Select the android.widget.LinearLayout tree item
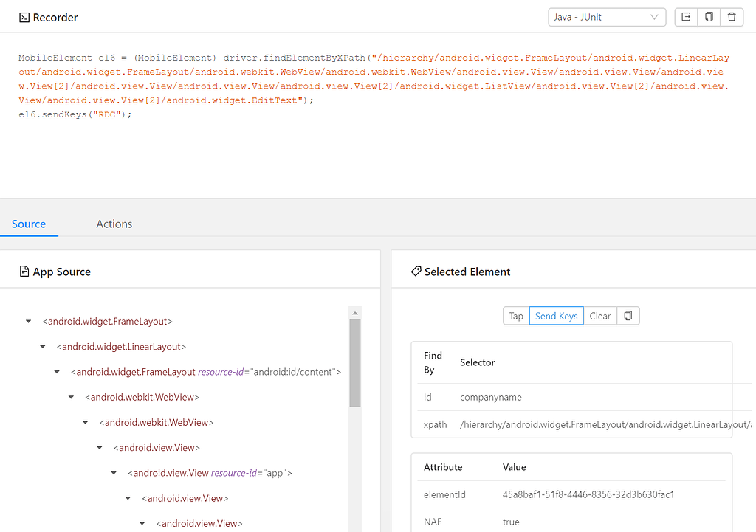This screenshot has width=756, height=532. [121, 346]
